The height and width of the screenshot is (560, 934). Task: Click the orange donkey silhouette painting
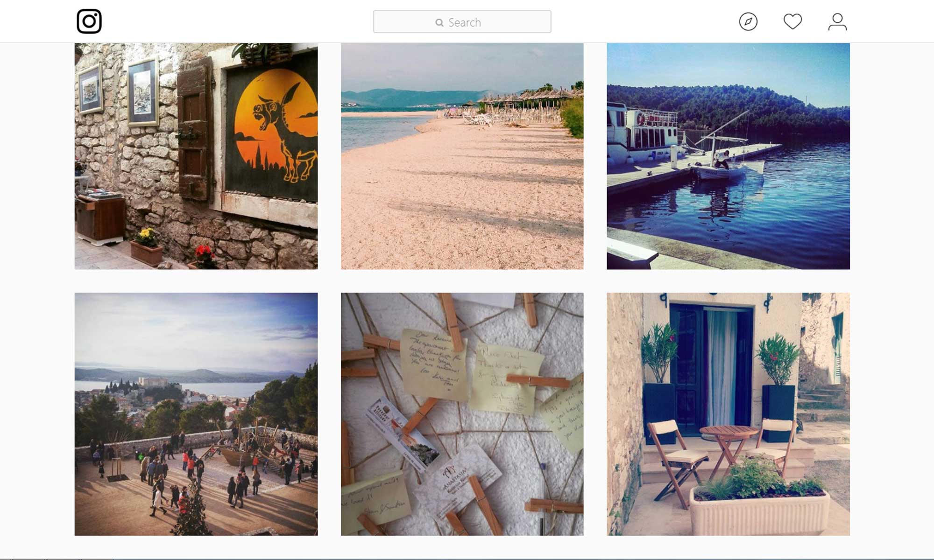pos(276,126)
